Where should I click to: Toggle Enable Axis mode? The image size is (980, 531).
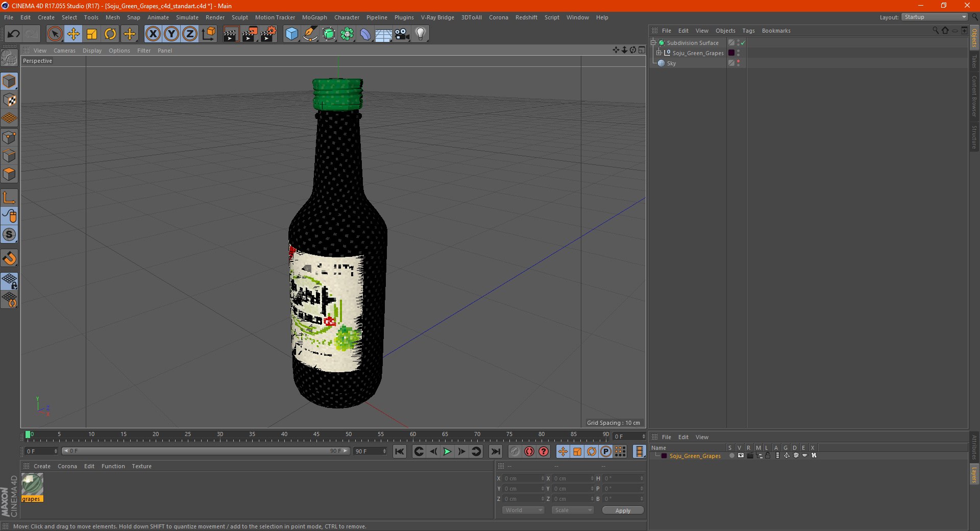9,198
